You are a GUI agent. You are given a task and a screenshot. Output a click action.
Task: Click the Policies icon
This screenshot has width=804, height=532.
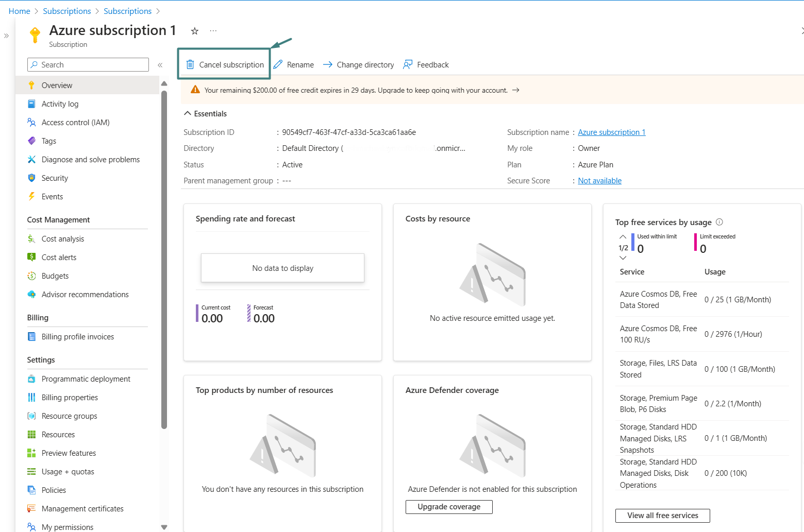(31, 490)
